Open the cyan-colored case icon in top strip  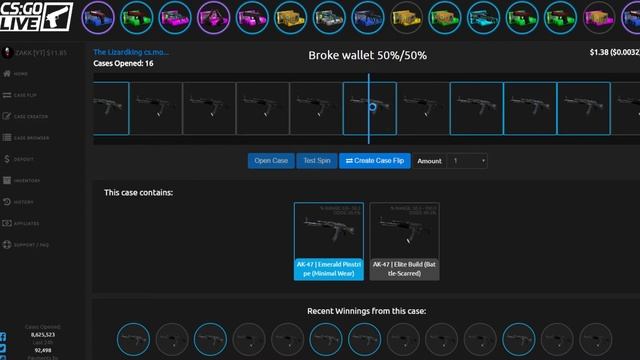point(483,18)
